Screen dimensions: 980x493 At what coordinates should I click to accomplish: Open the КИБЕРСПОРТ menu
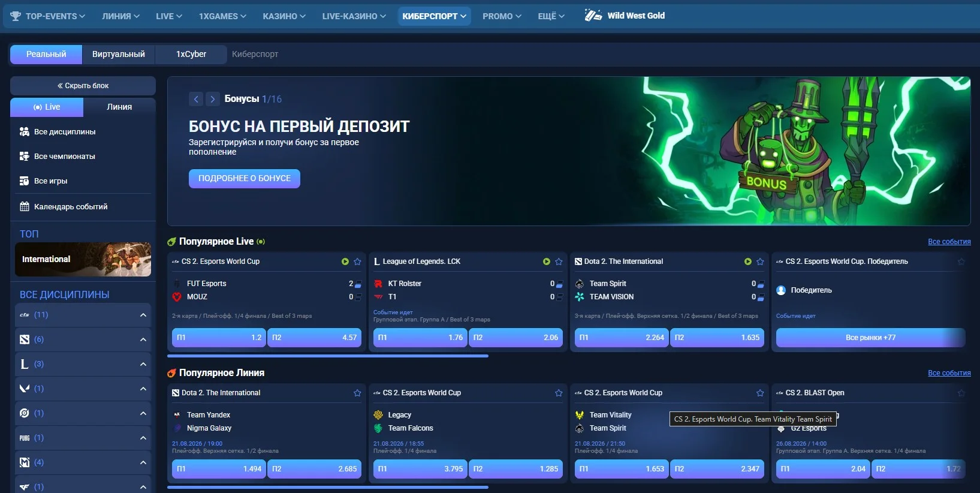click(434, 16)
